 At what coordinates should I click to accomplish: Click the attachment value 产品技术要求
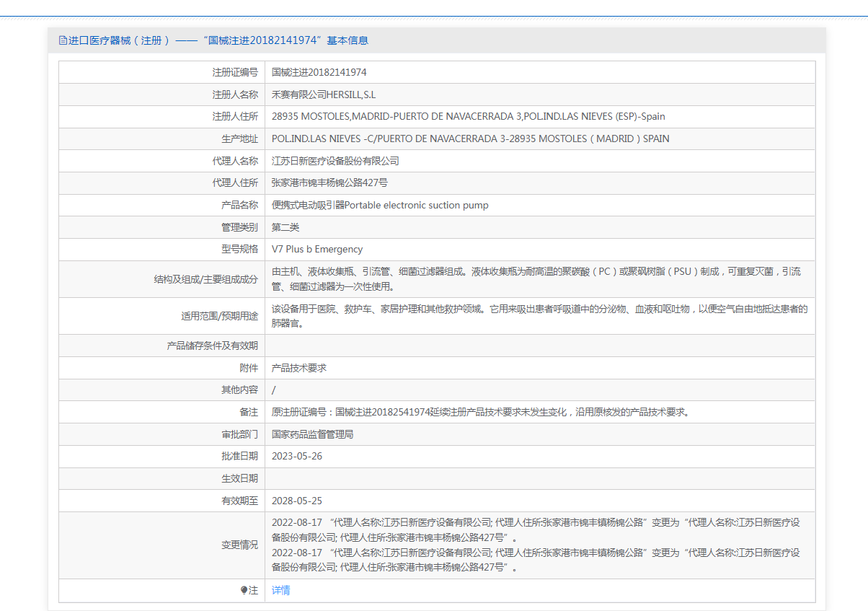[299, 368]
